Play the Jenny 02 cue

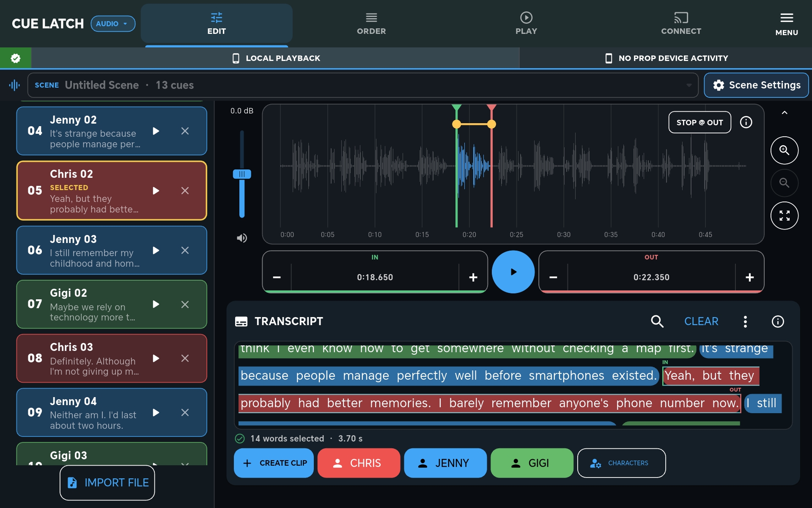[x=156, y=131]
